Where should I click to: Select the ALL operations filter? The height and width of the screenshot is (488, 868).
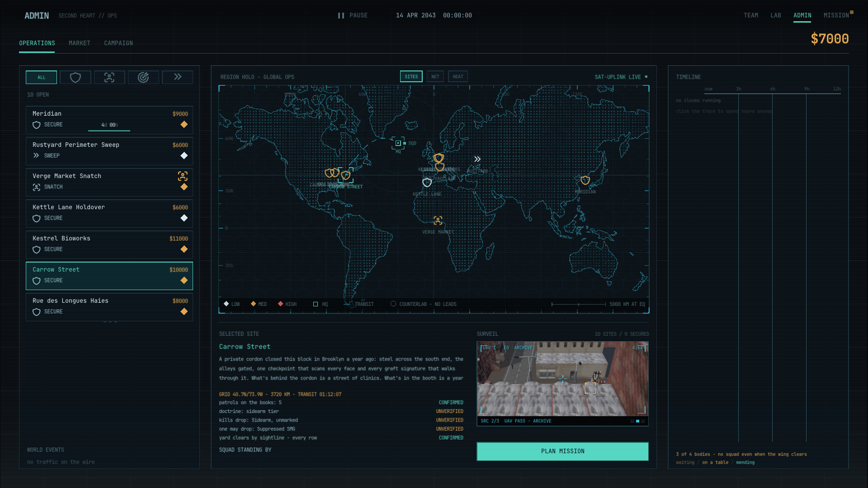41,77
